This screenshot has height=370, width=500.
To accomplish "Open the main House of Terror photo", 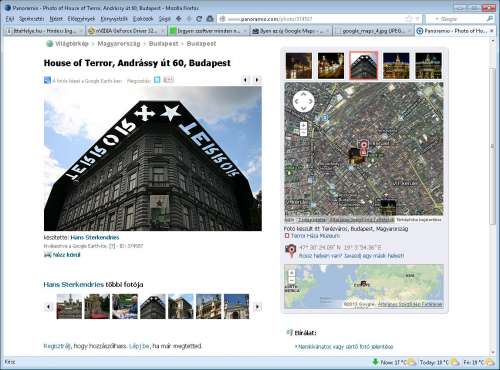I will coord(153,159).
